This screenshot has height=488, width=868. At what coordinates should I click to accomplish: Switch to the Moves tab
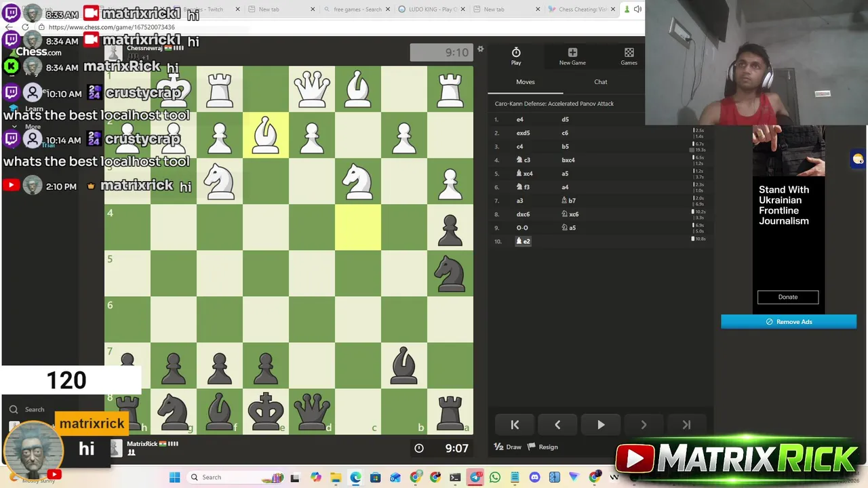526,82
